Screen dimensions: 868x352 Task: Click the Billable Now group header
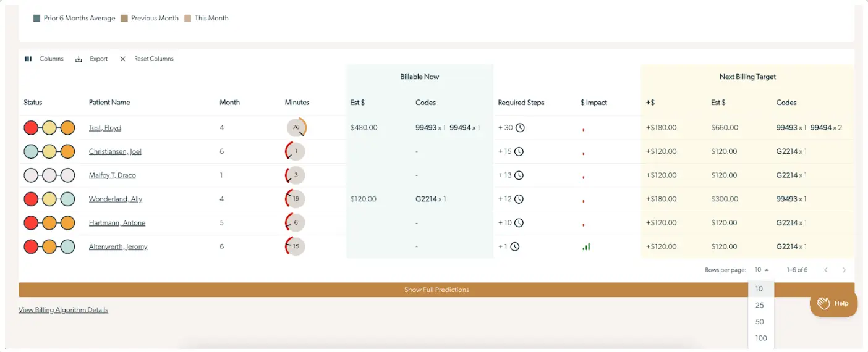[420, 77]
